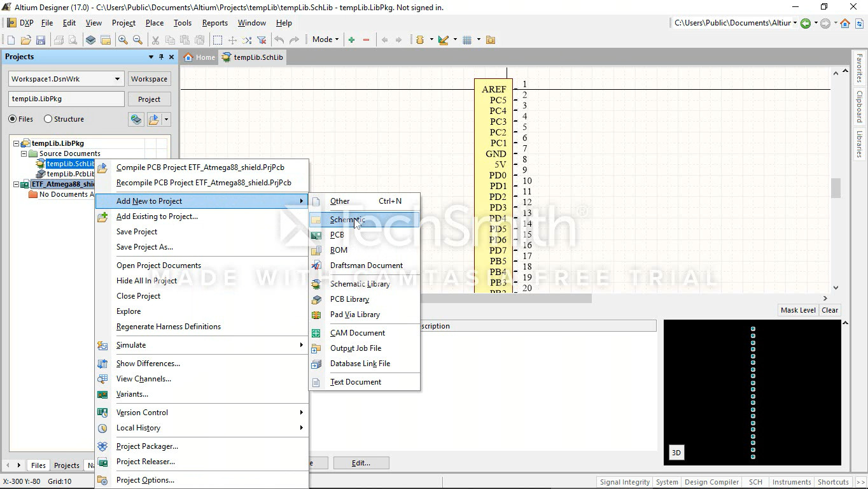Select PCB Library in the submenu
The height and width of the screenshot is (489, 868).
pos(349,299)
